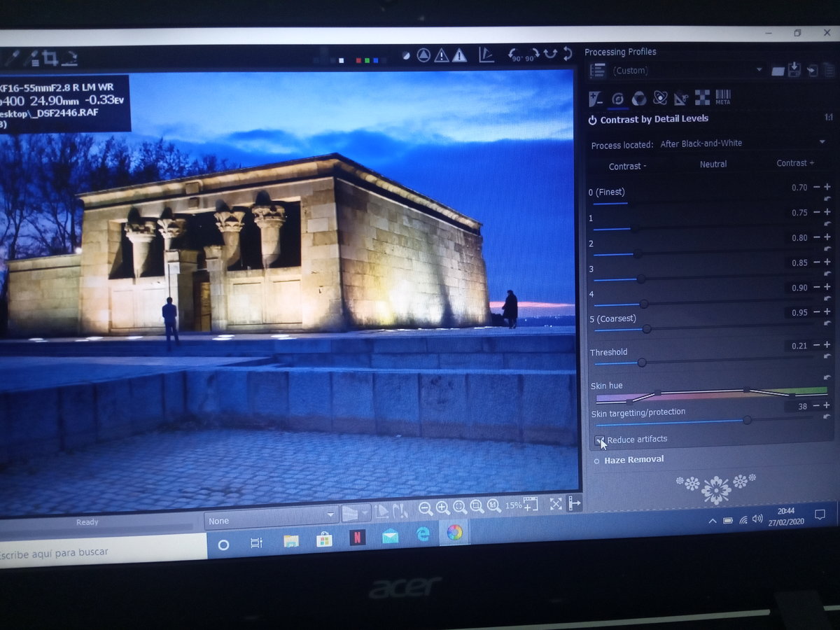Click the Contrast + button
The height and width of the screenshot is (630, 840).
click(x=794, y=163)
